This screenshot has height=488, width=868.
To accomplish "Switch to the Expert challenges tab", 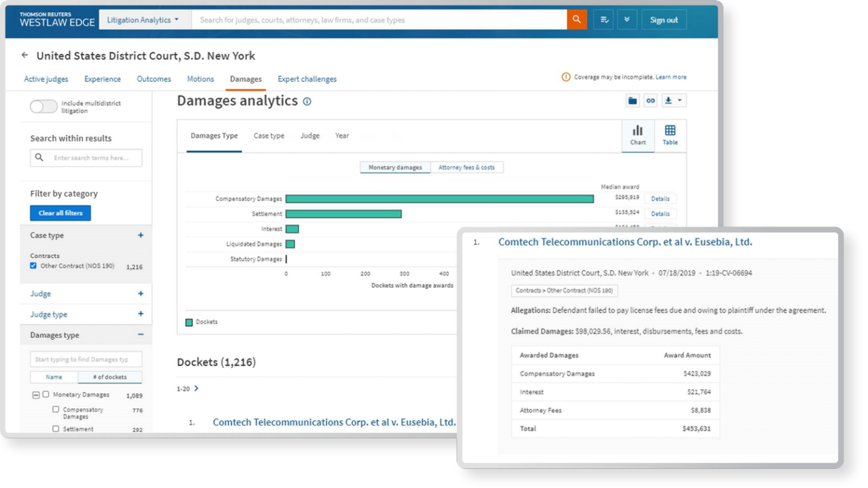I will click(x=307, y=79).
